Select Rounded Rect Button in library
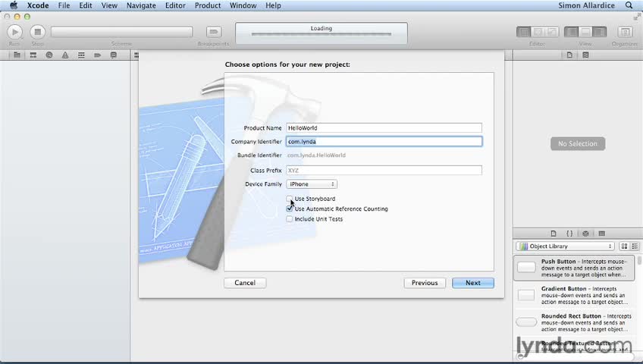 pos(574,322)
